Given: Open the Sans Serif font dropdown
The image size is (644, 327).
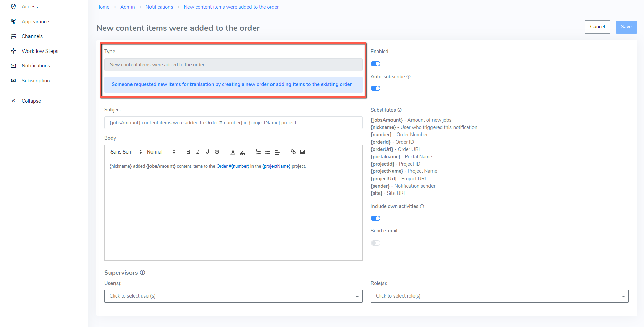Looking at the screenshot, I should coord(126,152).
